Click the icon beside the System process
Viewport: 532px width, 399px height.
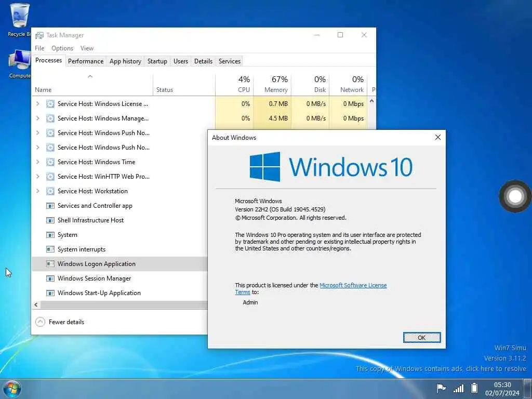click(50, 235)
